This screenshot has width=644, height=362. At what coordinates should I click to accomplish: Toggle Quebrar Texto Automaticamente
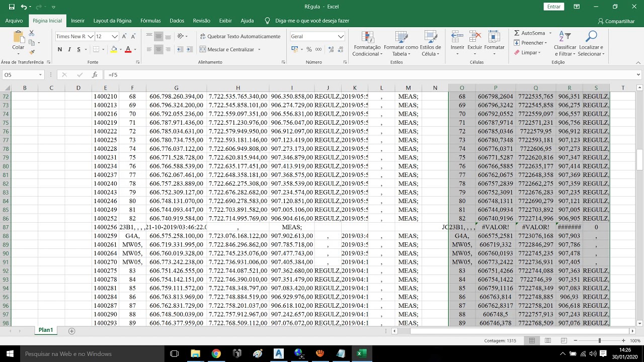click(x=240, y=36)
